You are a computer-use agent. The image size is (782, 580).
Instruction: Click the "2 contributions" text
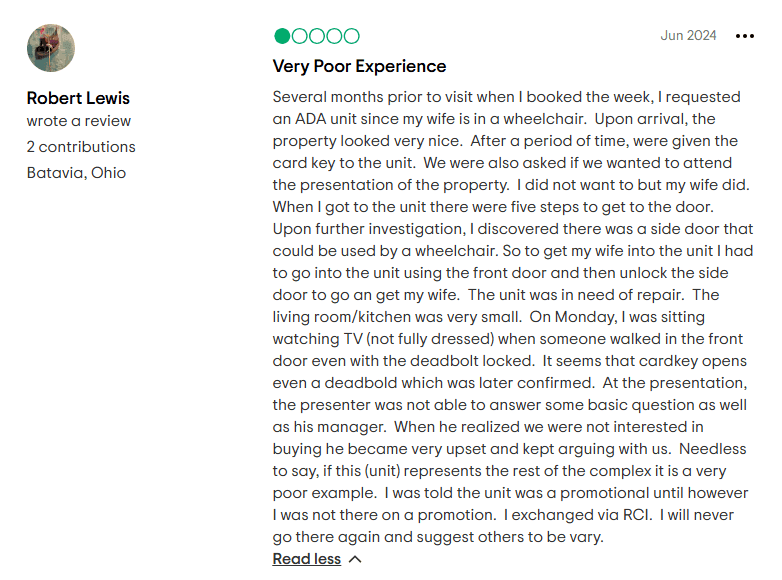pyautogui.click(x=81, y=147)
